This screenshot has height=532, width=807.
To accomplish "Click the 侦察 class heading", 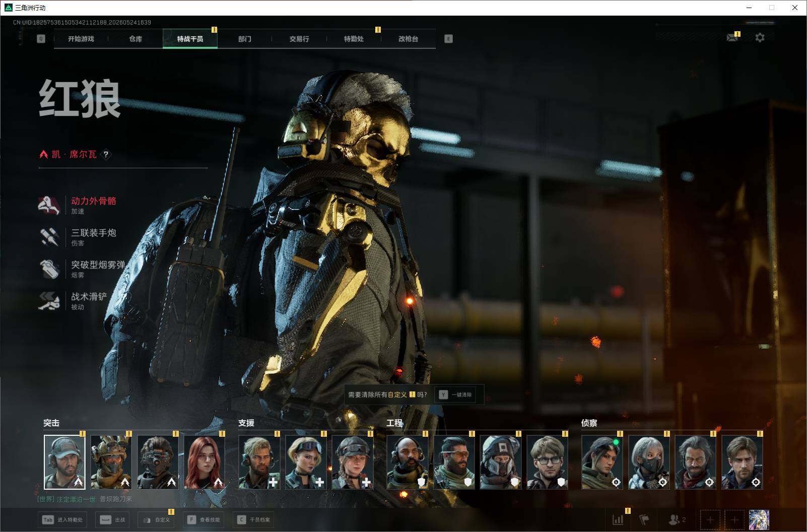I will pyautogui.click(x=589, y=423).
